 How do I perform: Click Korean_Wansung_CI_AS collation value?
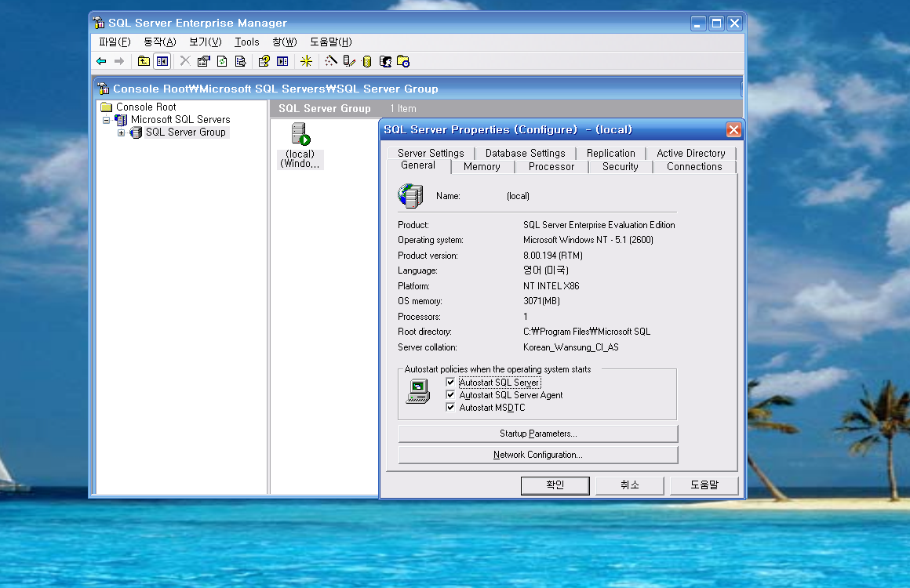coord(571,347)
